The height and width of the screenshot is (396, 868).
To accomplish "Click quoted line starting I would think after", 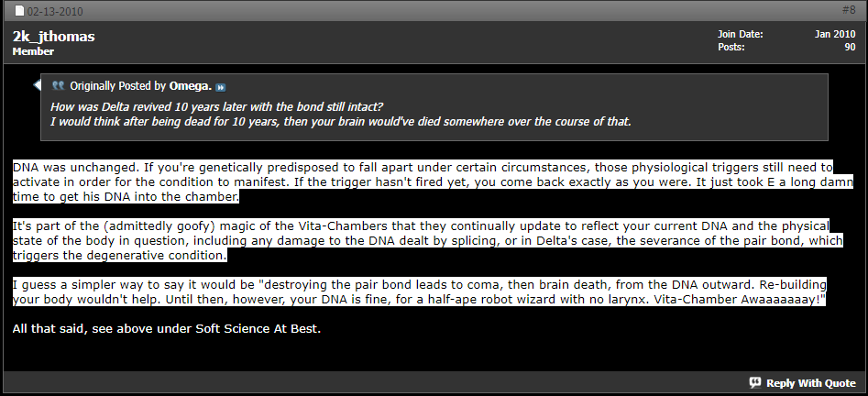I will tap(340, 121).
